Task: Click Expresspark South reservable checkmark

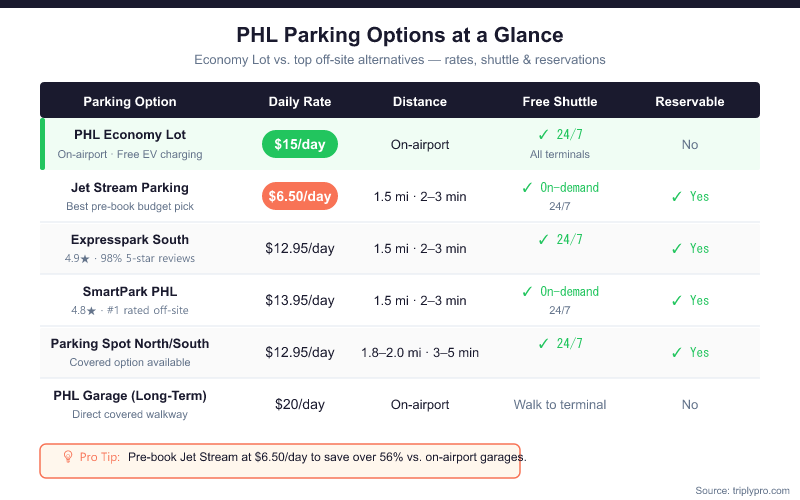Action: point(677,249)
